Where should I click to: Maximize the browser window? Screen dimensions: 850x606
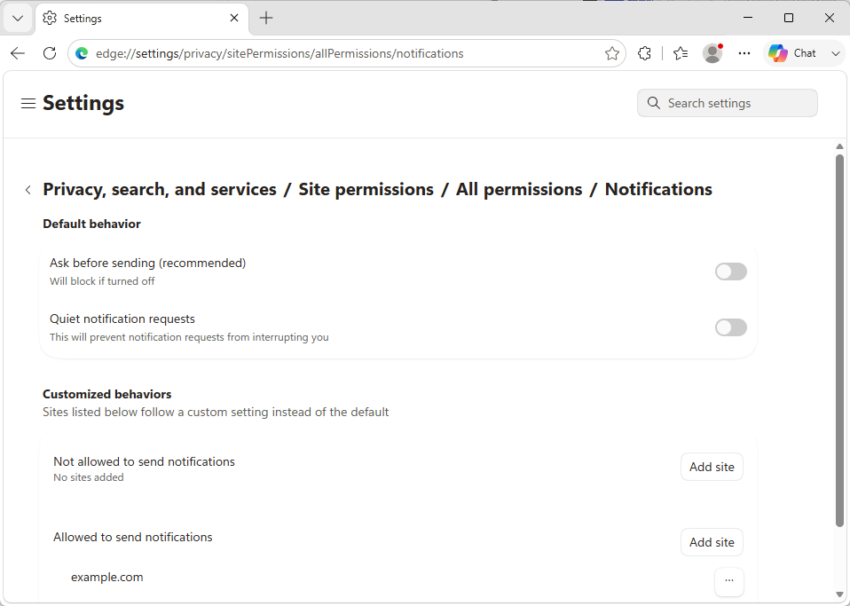pos(789,18)
